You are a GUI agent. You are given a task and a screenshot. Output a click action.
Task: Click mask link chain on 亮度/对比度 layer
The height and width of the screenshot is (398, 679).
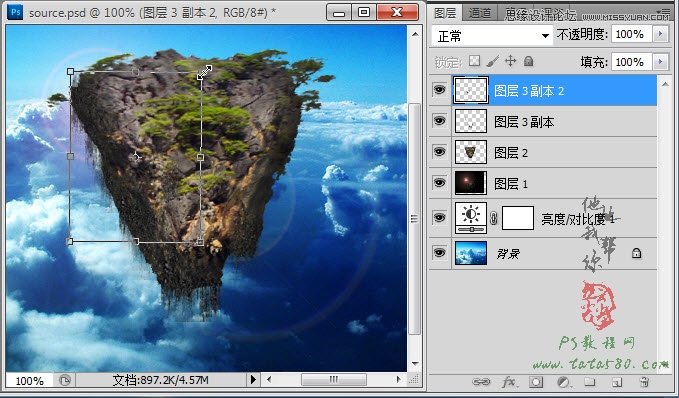494,218
